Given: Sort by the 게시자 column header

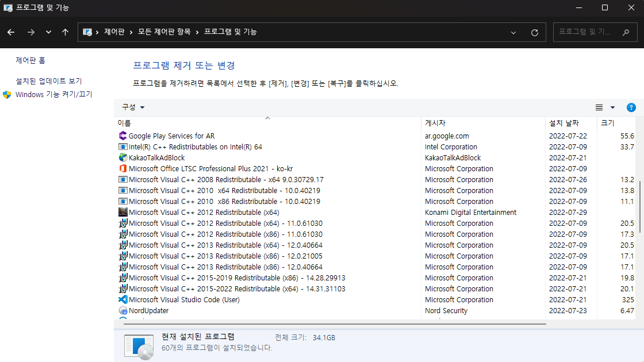Looking at the screenshot, I should pyautogui.click(x=483, y=123).
